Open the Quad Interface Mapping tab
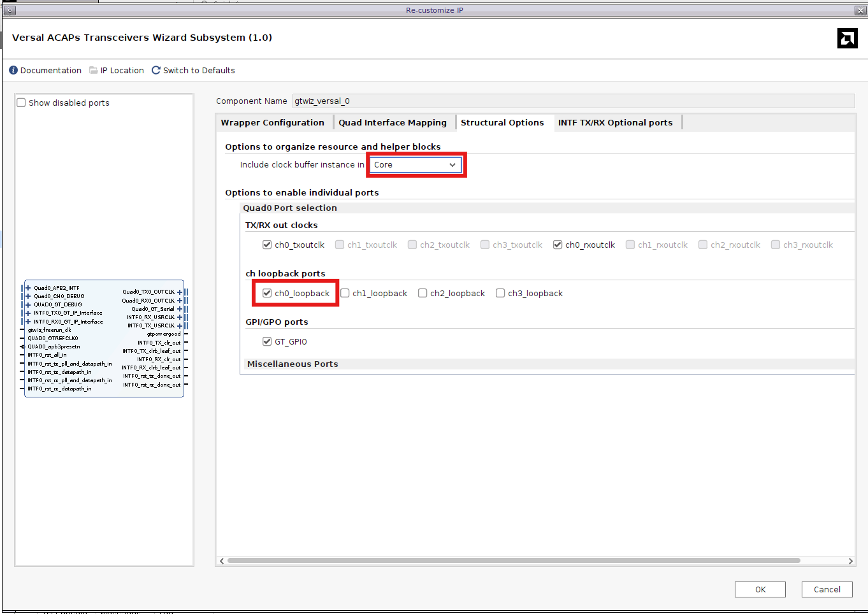 tap(393, 123)
